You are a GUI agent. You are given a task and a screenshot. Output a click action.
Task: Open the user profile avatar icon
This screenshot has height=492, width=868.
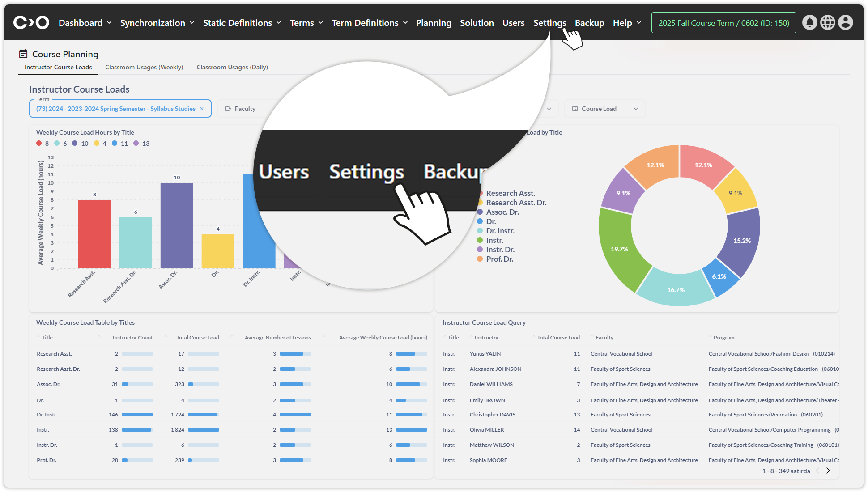tap(845, 22)
